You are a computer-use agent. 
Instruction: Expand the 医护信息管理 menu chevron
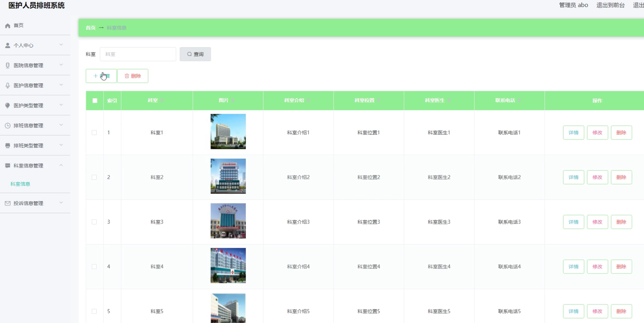pos(61,85)
